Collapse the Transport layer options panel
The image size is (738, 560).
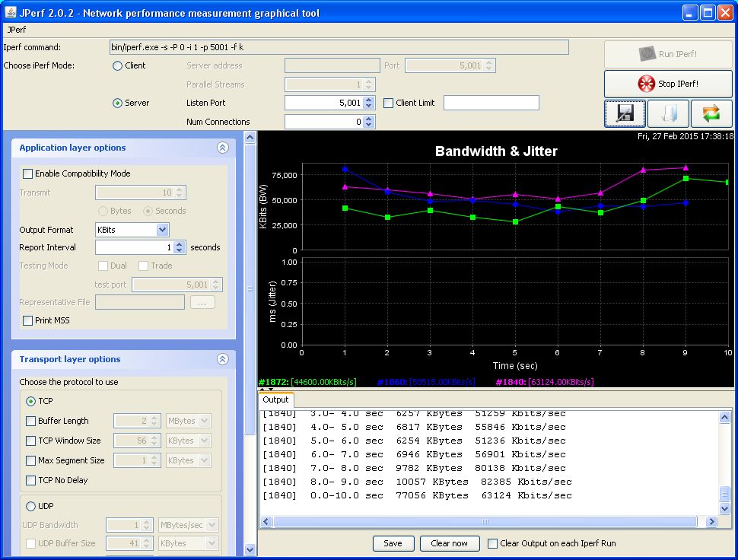pos(222,359)
